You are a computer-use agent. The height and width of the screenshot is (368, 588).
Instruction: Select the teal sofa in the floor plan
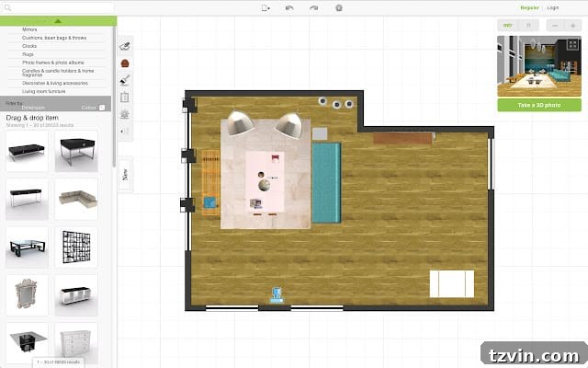pyautogui.click(x=326, y=183)
